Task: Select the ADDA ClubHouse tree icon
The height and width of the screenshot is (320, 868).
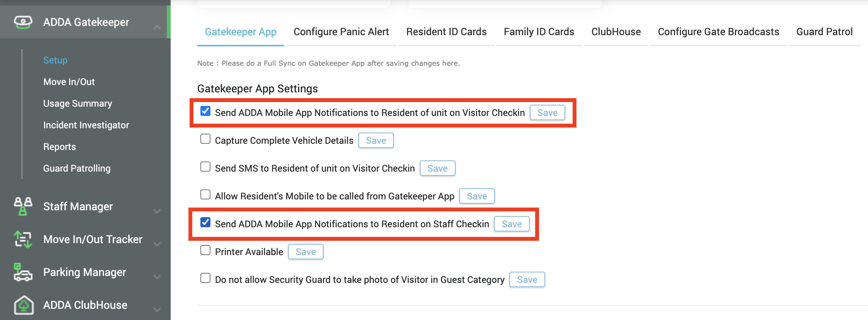Action: point(23,305)
